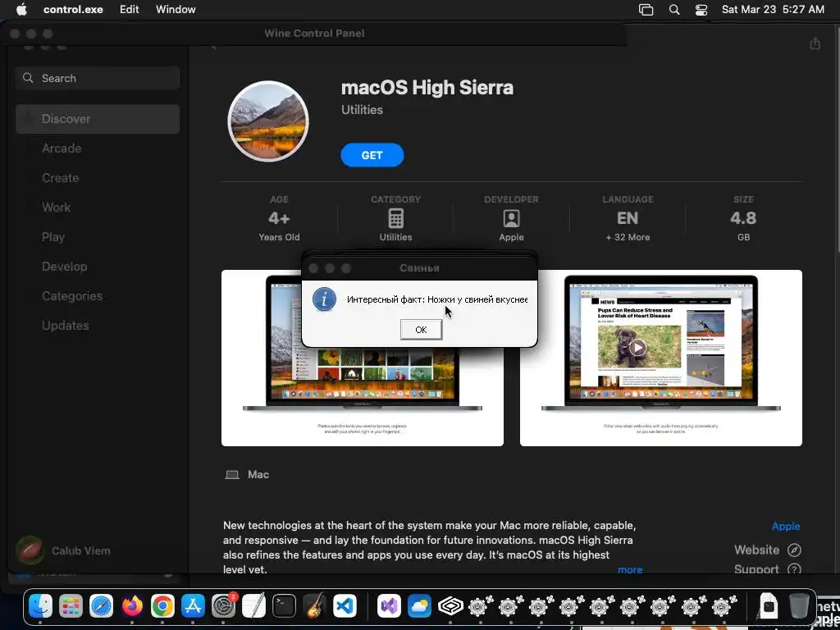Select Discover in App Store sidebar

(x=98, y=119)
